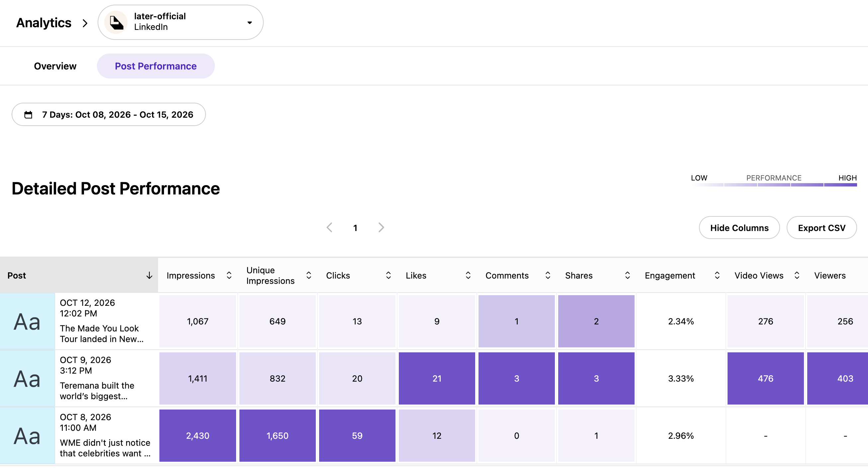
Task: Sort by Engagement column arrows
Action: [717, 275]
